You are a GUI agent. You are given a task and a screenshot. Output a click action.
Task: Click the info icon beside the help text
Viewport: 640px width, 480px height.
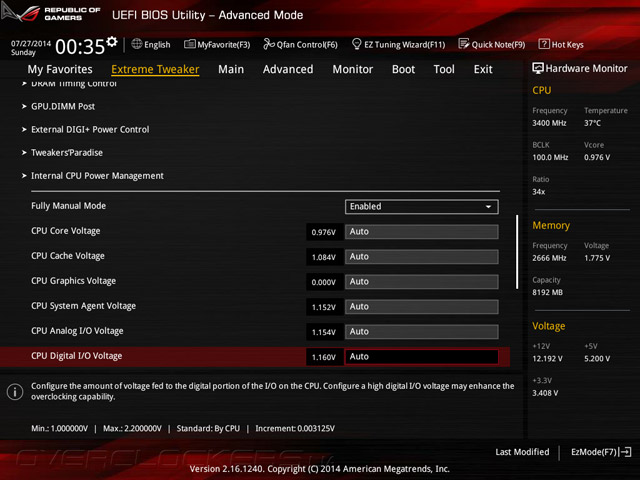point(15,392)
